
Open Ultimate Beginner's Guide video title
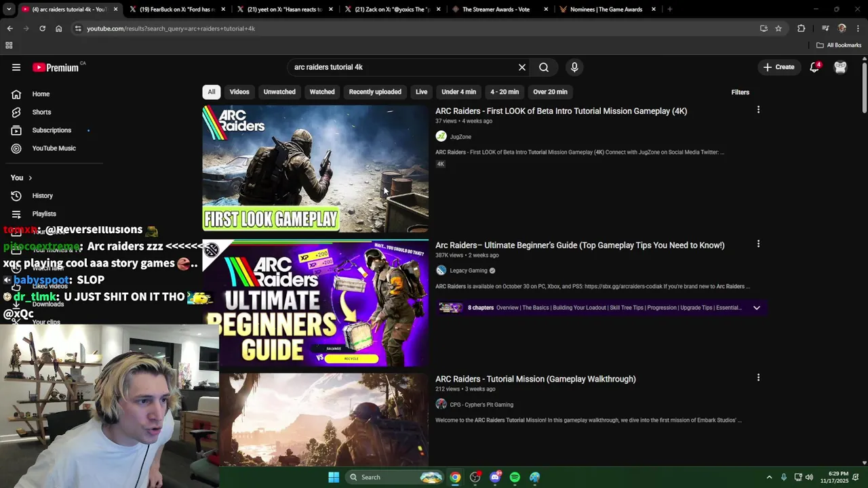pos(580,245)
